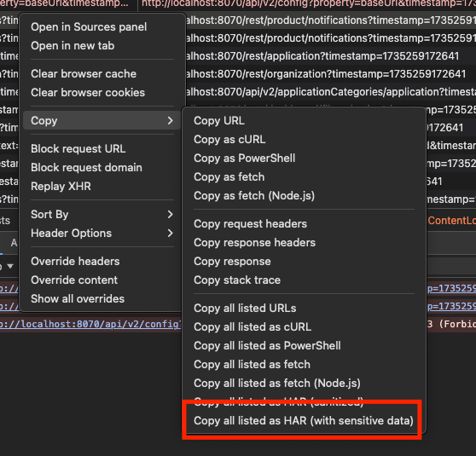The width and height of the screenshot is (476, 456).
Task: Open the console dropdown triangle at left
Action: (10, 267)
